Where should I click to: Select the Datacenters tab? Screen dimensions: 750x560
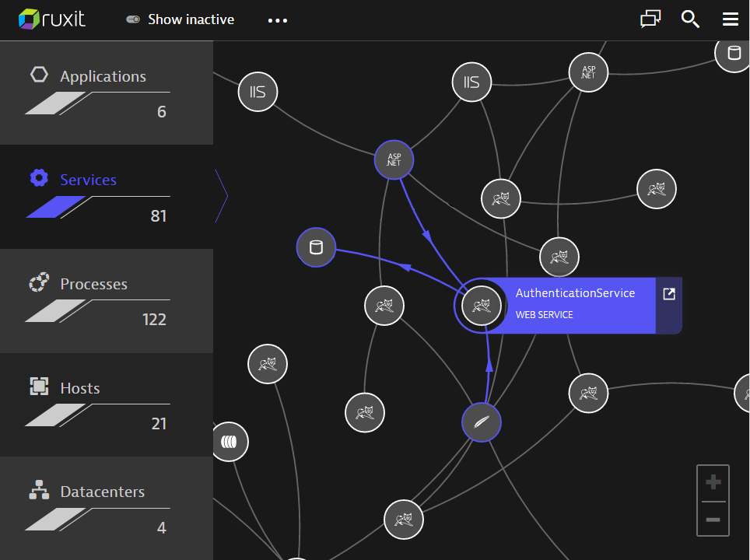pos(107,509)
